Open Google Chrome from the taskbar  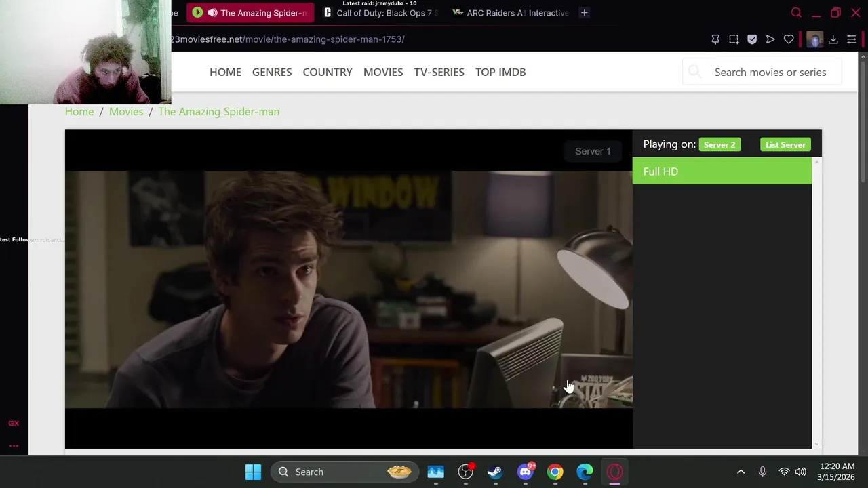pos(555,472)
